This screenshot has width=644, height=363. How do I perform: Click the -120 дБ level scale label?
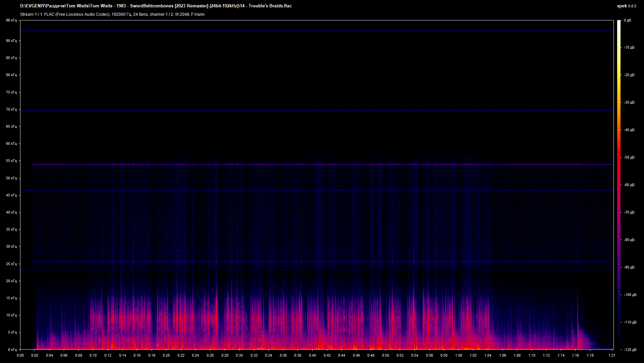(x=630, y=350)
